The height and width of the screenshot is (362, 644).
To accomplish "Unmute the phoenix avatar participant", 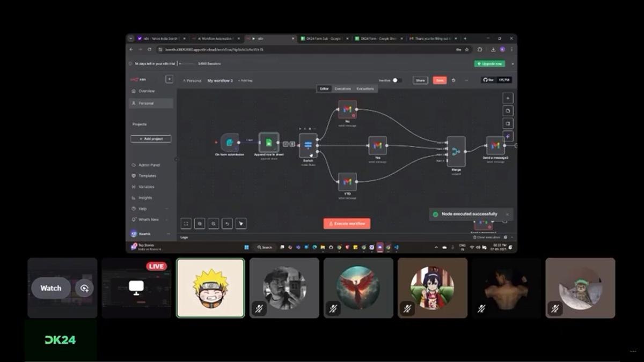I will [x=333, y=308].
